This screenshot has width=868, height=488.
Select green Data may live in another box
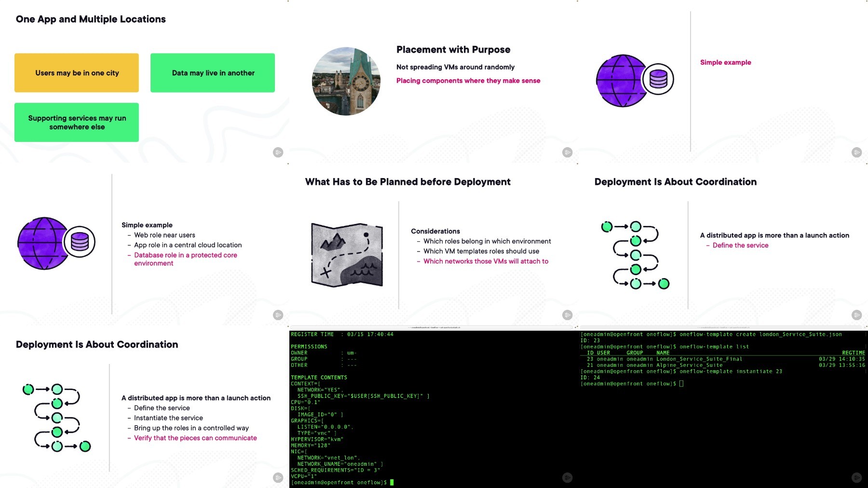click(x=213, y=73)
